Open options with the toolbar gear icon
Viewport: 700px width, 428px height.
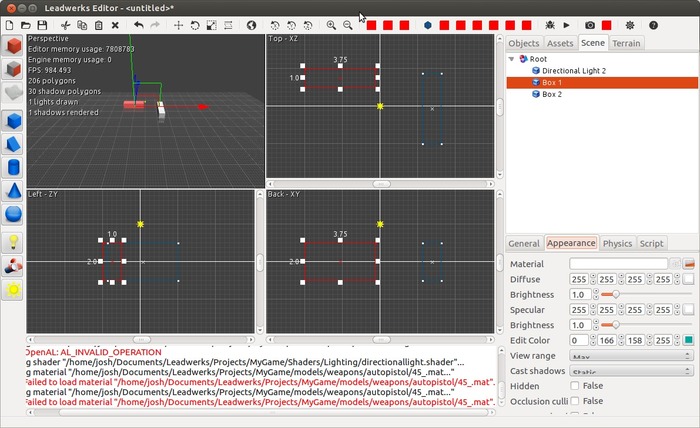(630, 25)
